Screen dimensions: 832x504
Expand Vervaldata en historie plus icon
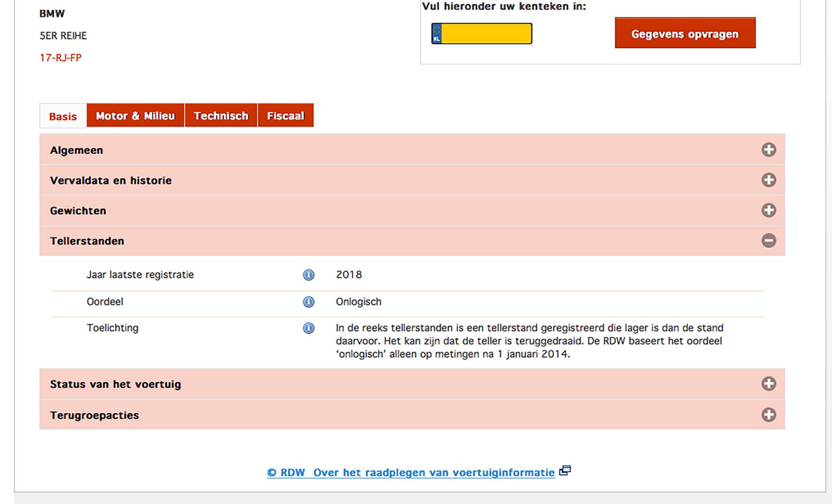(769, 180)
